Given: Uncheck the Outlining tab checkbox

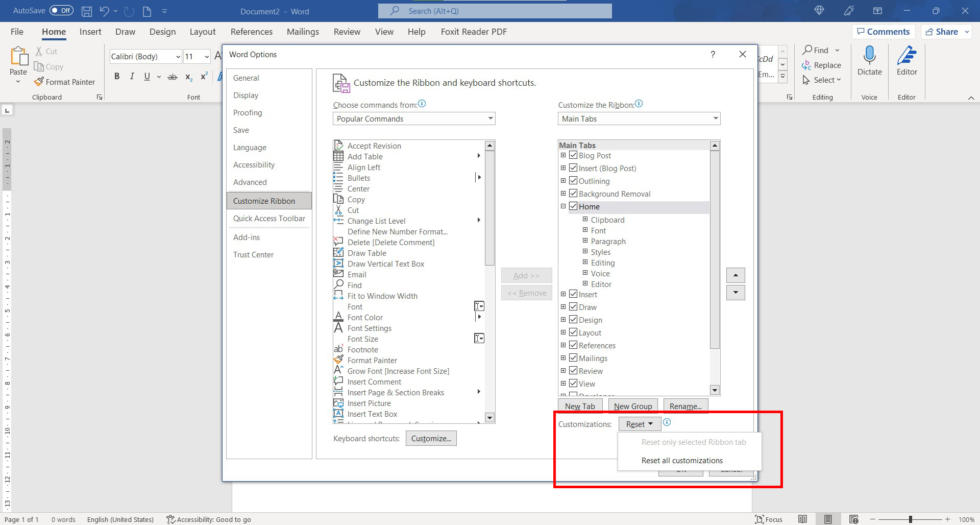Looking at the screenshot, I should coord(573,181).
